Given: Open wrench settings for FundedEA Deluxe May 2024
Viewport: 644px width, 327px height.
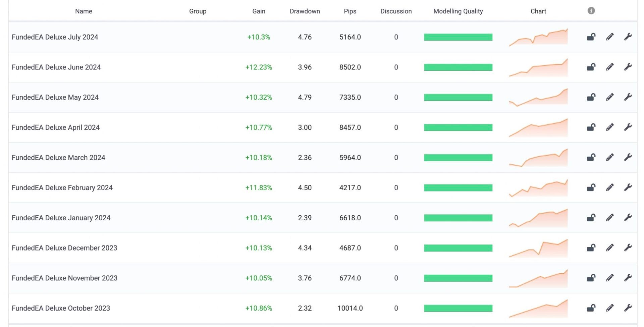Looking at the screenshot, I should [x=628, y=97].
